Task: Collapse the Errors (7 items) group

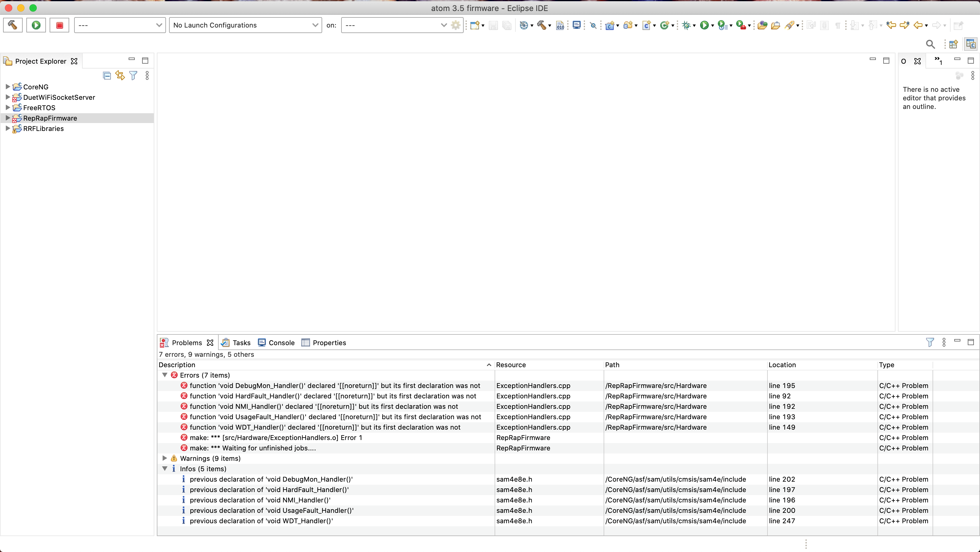Action: point(165,375)
